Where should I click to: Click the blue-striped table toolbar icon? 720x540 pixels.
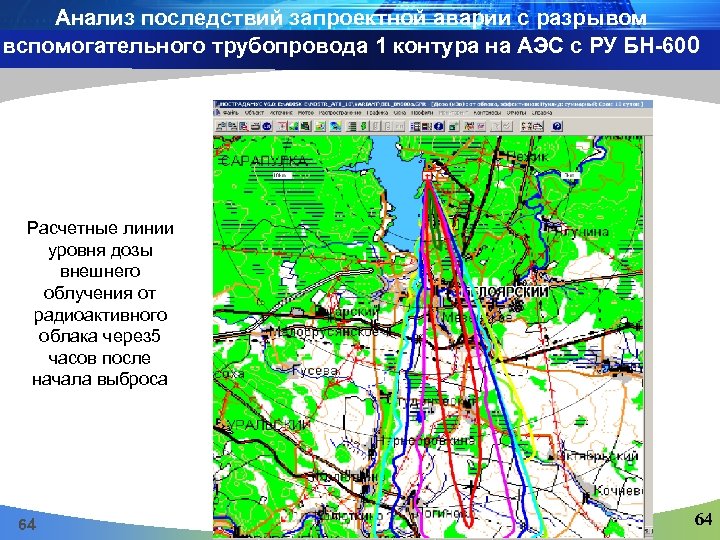click(x=415, y=126)
